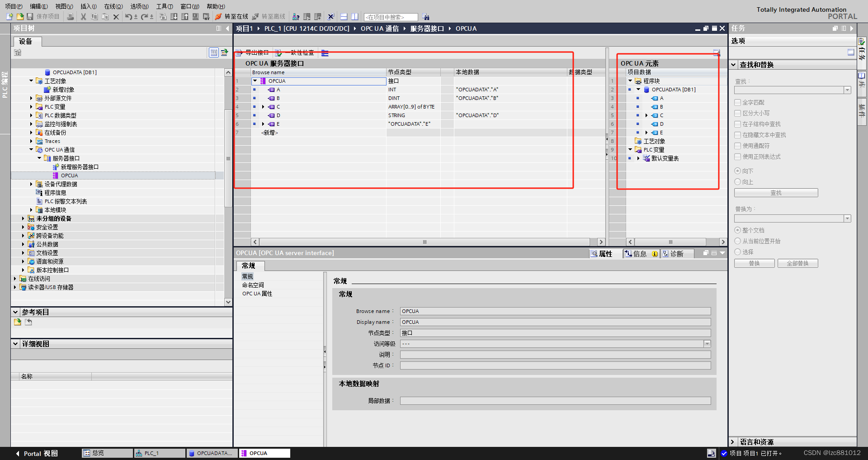
Task: Click the Cross-references X icon
Action: [331, 17]
